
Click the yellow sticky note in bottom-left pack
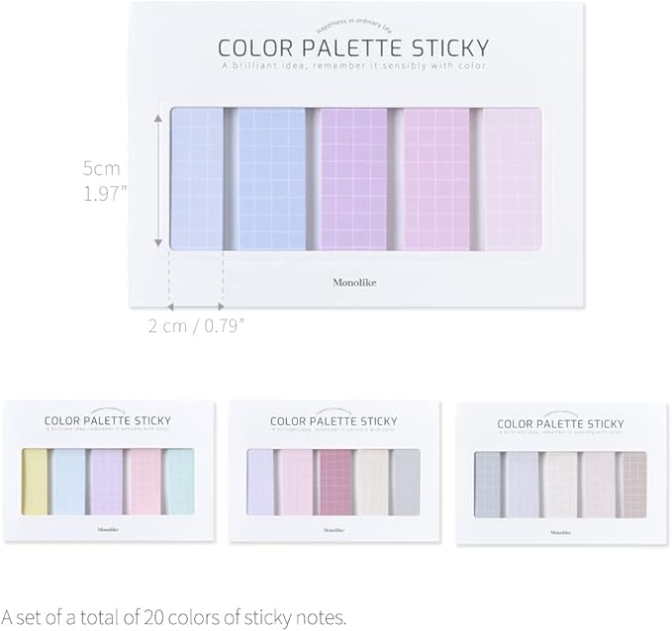point(35,481)
